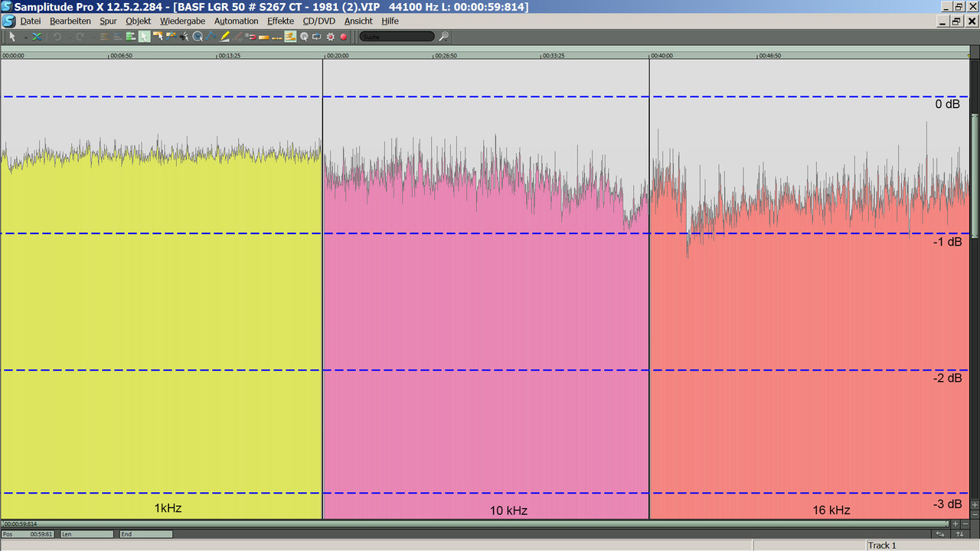Viewport: 980px width, 551px height.
Task: Open the Objekt menu
Action: (x=139, y=21)
